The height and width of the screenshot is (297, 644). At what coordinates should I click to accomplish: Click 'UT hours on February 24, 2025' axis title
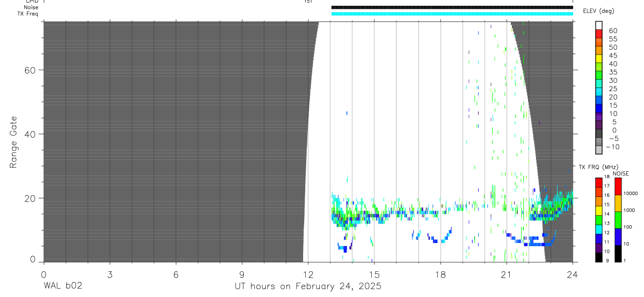(308, 287)
